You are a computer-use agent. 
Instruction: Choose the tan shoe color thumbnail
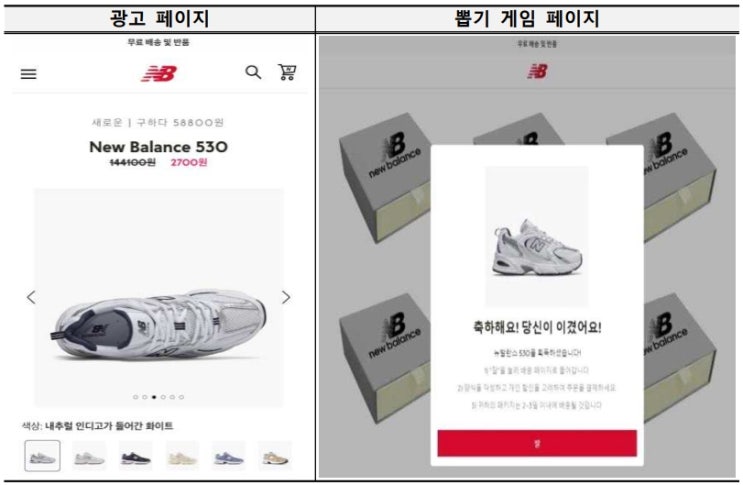(275, 456)
